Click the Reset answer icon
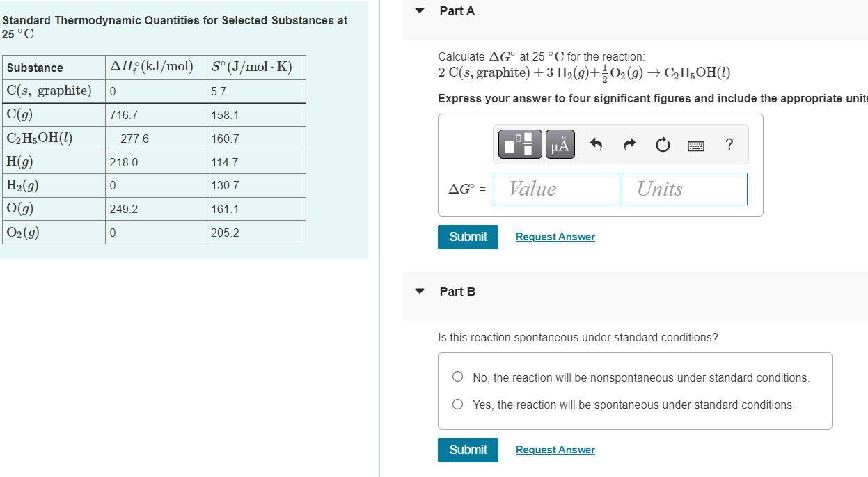Image resolution: width=868 pixels, height=477 pixels. click(662, 144)
